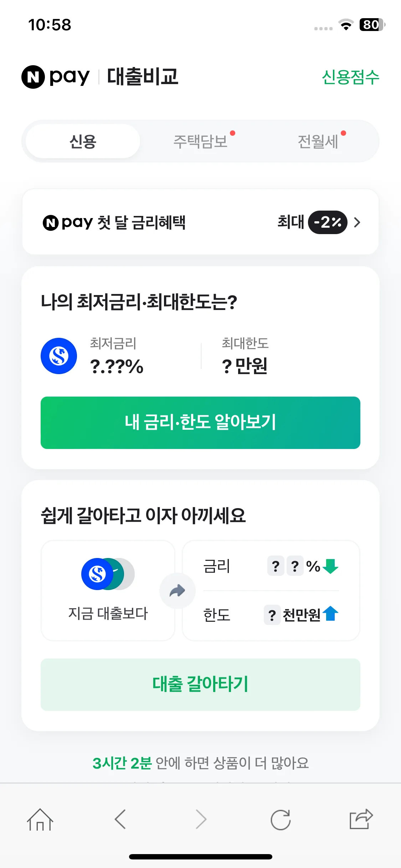Tap the curved arrow switch icon
This screenshot has height=868, width=401.
(x=177, y=591)
